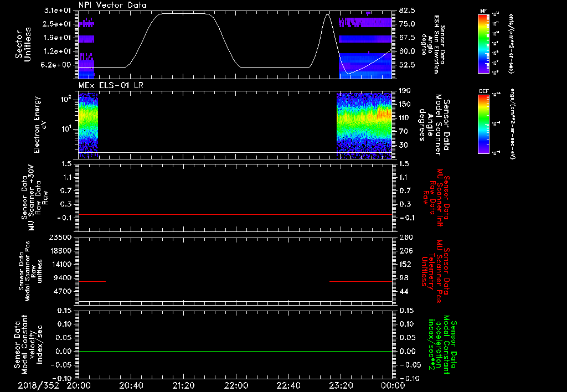
Task: Click the "75.0" sun elevation tick
Action: click(x=407, y=24)
